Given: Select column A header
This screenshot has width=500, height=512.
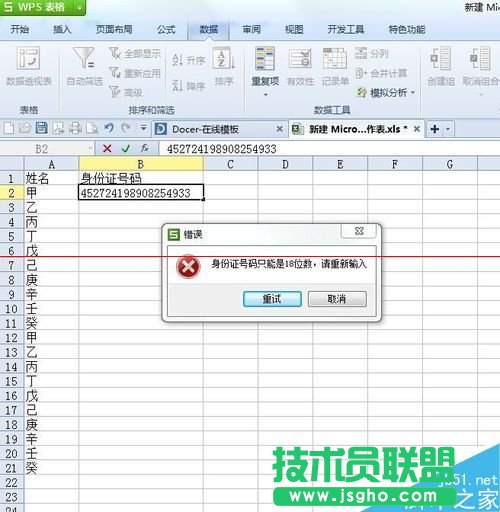Looking at the screenshot, I should pyautogui.click(x=51, y=164).
